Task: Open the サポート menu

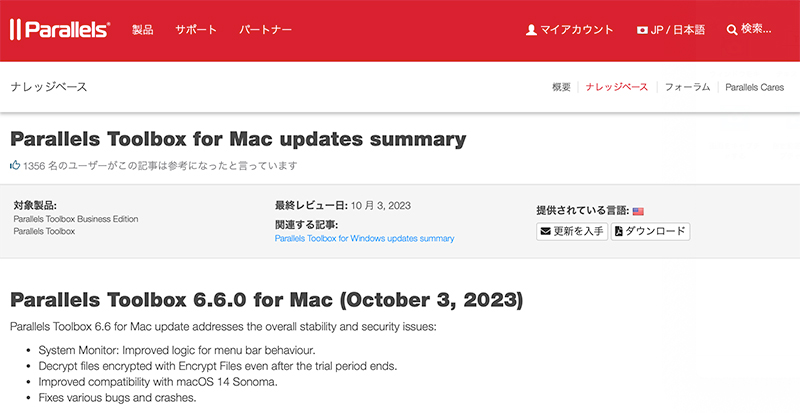Action: pos(196,30)
